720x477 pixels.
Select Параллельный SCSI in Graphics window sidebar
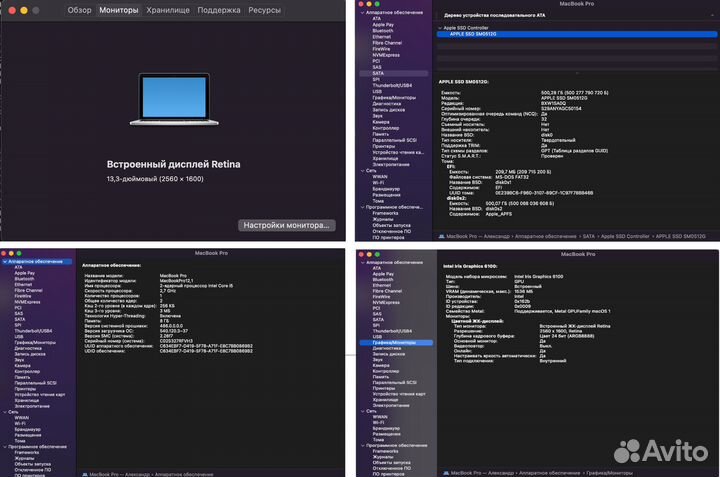394,382
